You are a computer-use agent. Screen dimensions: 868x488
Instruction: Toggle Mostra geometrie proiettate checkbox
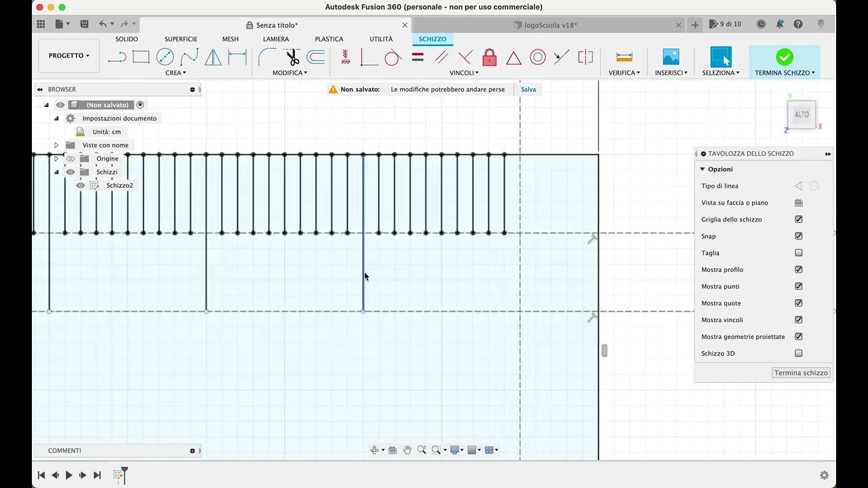[799, 337]
